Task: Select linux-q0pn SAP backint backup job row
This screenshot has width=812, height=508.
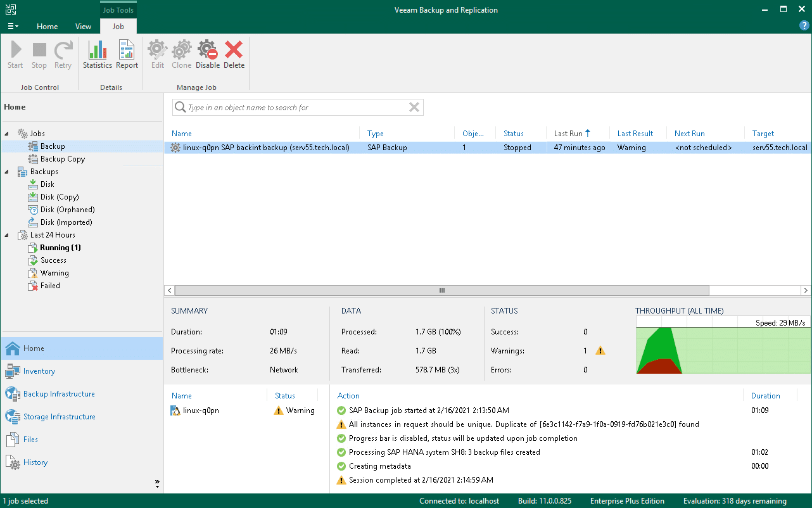Action: pyautogui.click(x=488, y=148)
